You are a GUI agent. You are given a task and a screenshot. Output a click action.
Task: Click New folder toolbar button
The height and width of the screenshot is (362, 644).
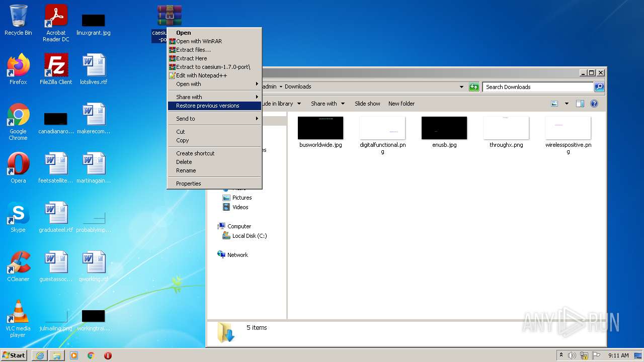401,104
